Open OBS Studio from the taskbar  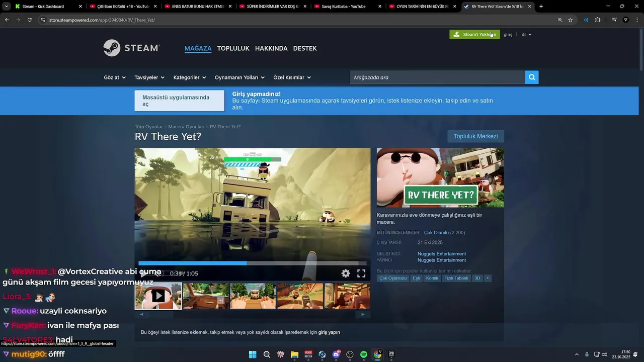(350, 354)
